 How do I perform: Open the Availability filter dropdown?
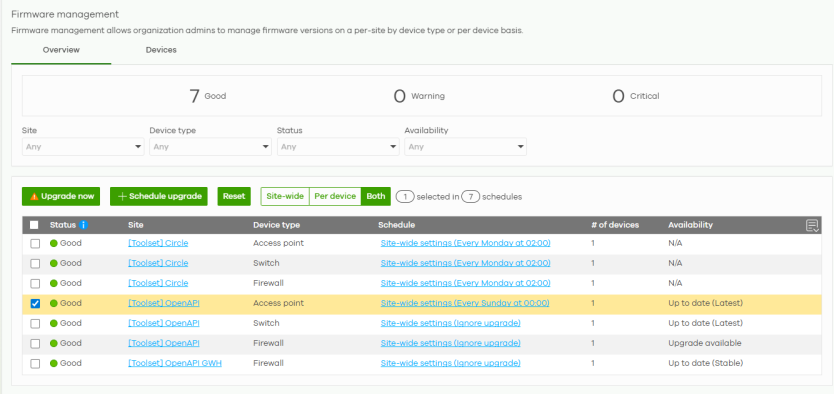click(x=465, y=147)
